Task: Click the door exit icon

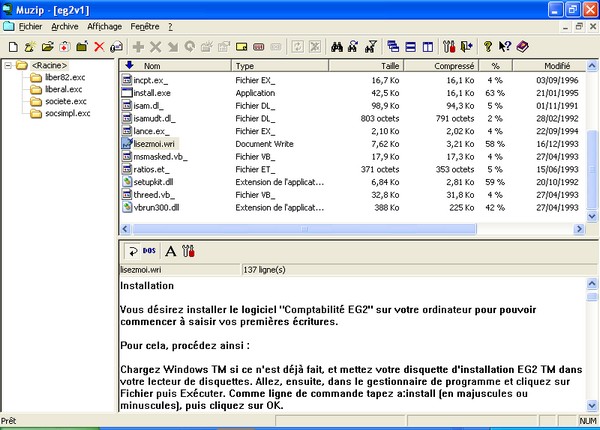Action: point(466,47)
